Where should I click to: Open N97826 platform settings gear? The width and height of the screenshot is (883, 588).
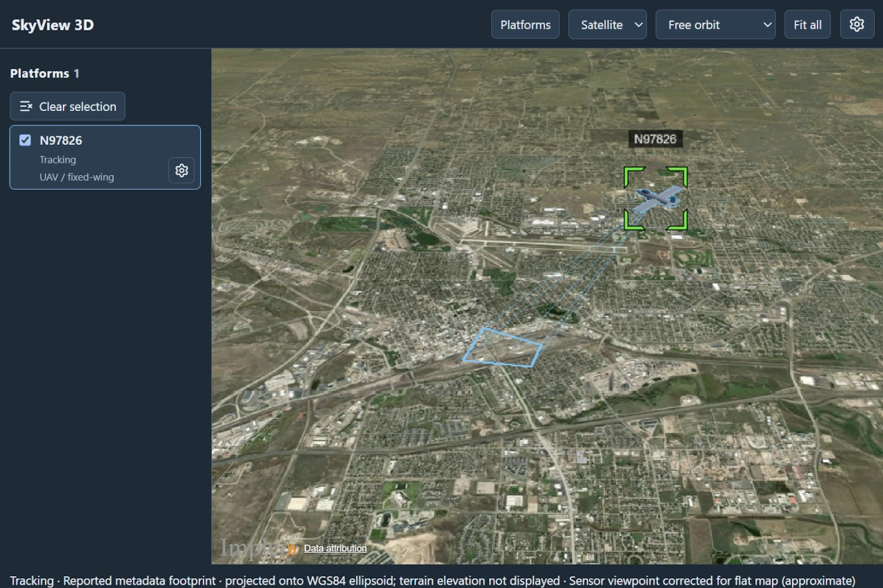pyautogui.click(x=181, y=170)
